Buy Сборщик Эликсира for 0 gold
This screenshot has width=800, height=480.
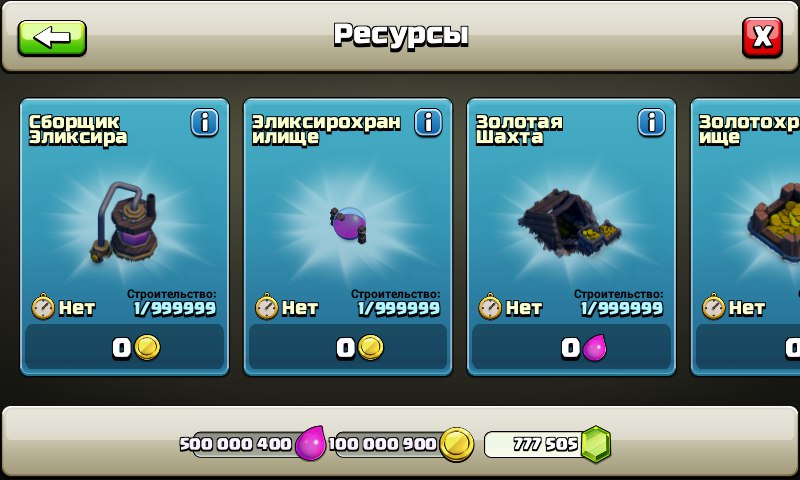124,347
